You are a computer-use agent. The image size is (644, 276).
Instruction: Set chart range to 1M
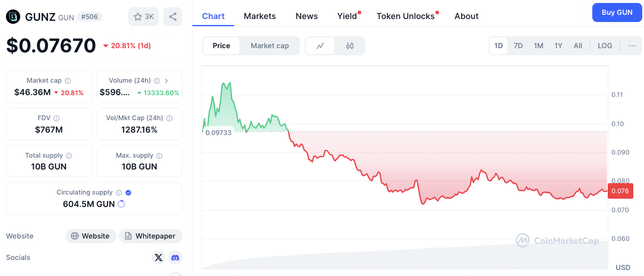538,46
